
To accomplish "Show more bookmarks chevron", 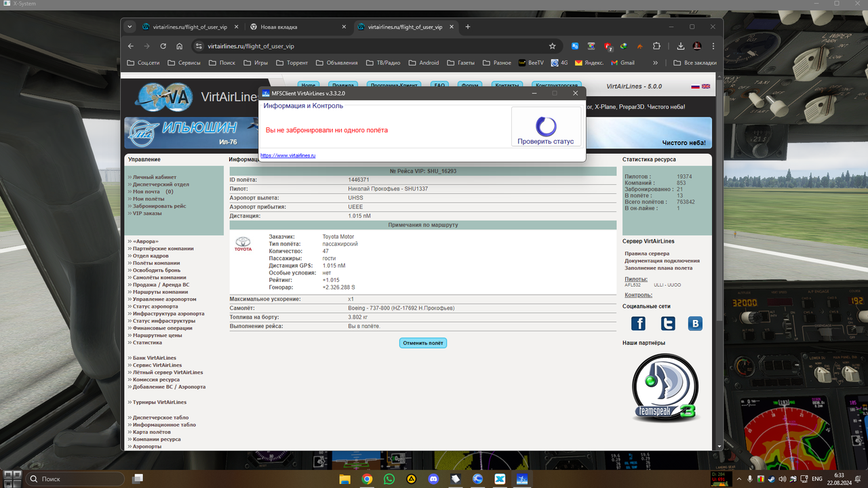I will 655,62.
